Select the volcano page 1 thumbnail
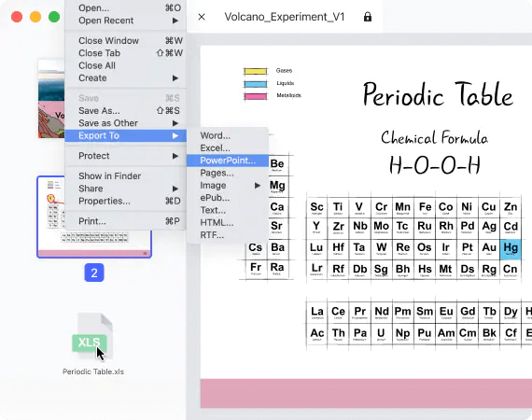This screenshot has height=420, width=532. pyautogui.click(x=51, y=99)
